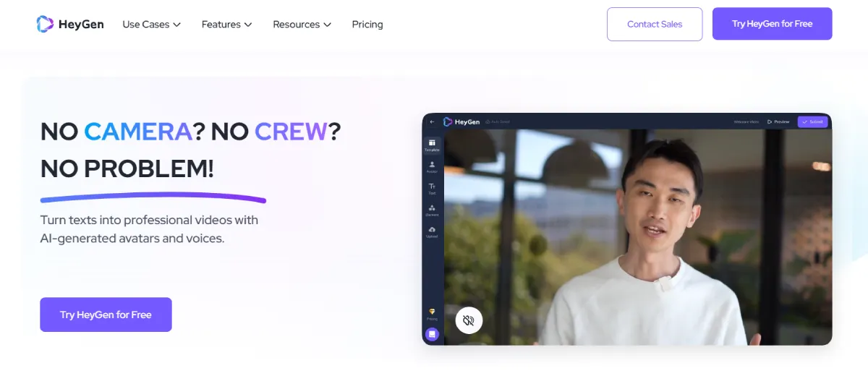Click the HeyGen logo in the navbar
The height and width of the screenshot is (376, 868).
[x=70, y=24]
